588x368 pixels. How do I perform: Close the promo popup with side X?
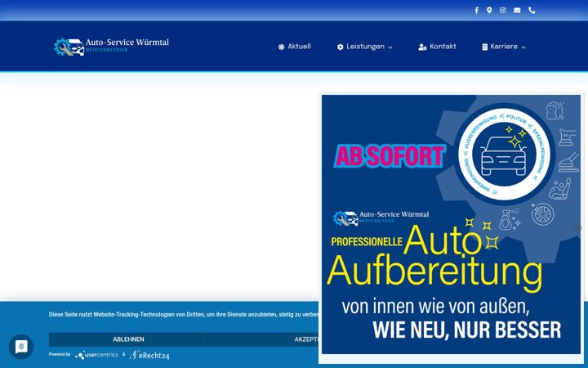[x=578, y=227]
